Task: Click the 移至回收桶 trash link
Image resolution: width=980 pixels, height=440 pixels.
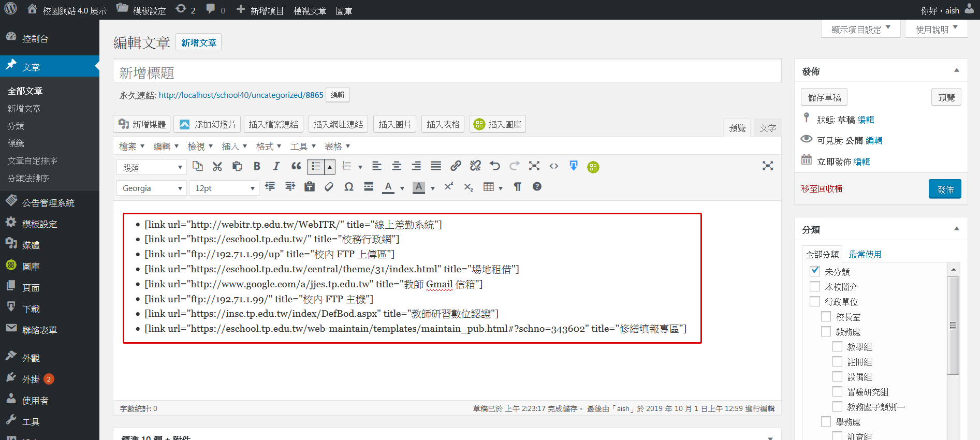Action: pyautogui.click(x=822, y=189)
